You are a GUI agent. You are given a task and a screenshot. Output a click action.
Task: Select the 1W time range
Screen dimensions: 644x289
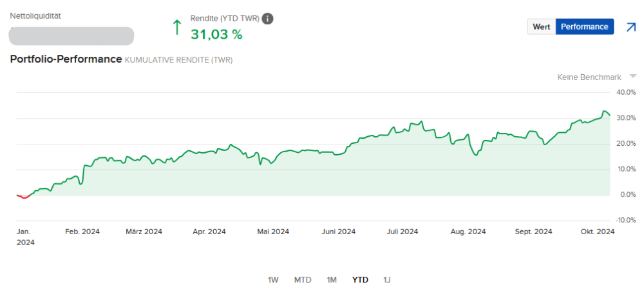pyautogui.click(x=273, y=279)
